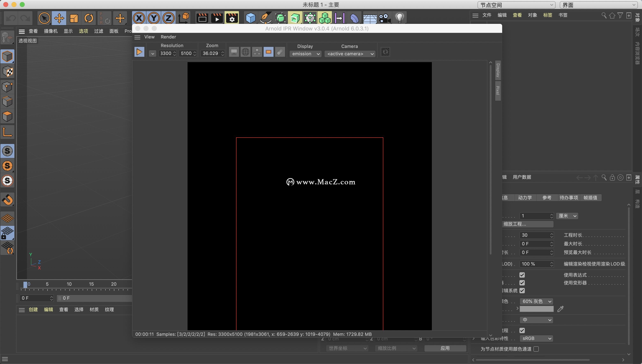Click resolution width field 3300
This screenshot has width=642, height=364.
coord(168,53)
